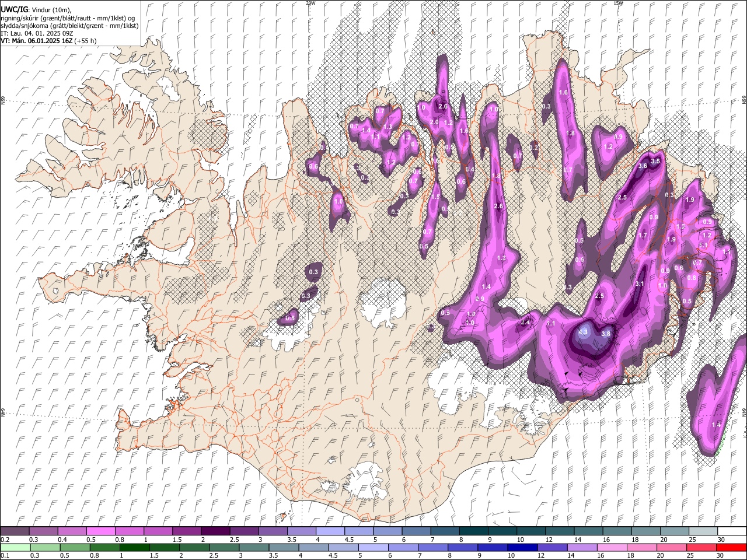Click the 0.2 label in the top legend row
Image resolution: width=747 pixels, height=560 pixels.
tap(4, 540)
